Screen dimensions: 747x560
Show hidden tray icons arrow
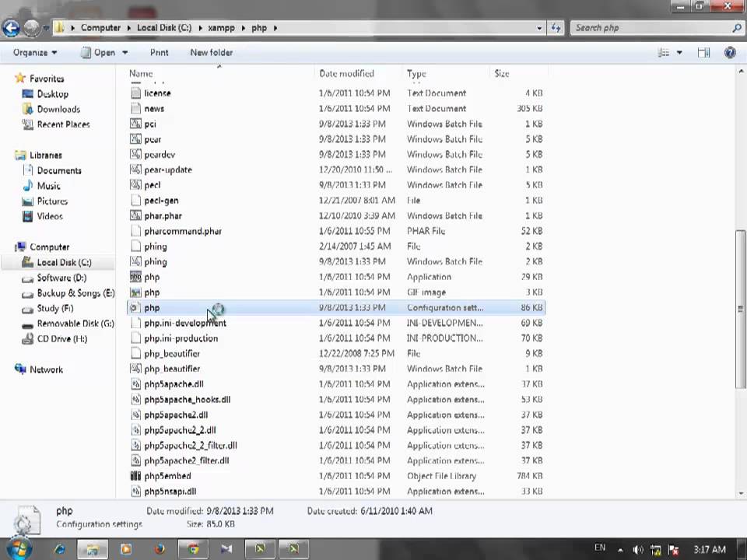tap(620, 550)
